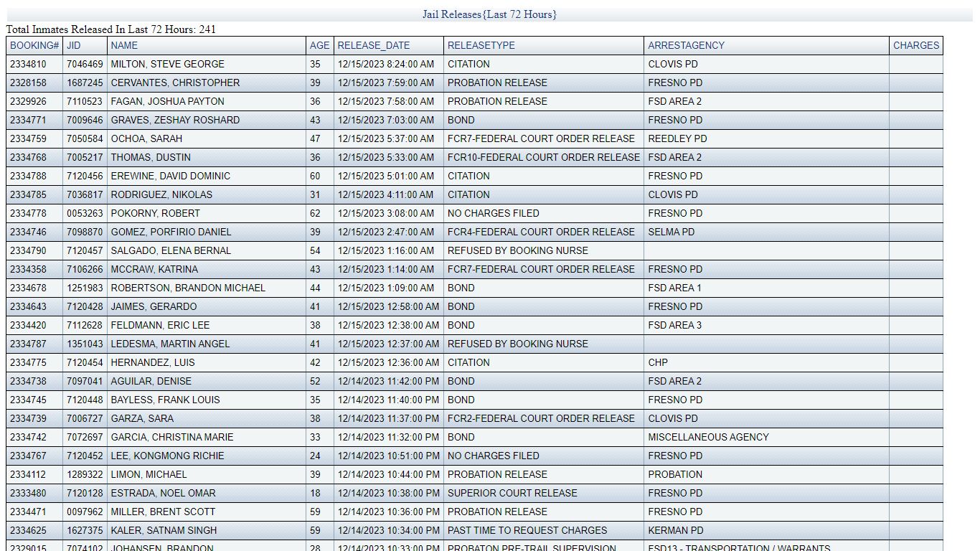This screenshot has height=551, width=980.
Task: Click release date 12/15/2023 8:24:00 AM
Action: (x=386, y=64)
